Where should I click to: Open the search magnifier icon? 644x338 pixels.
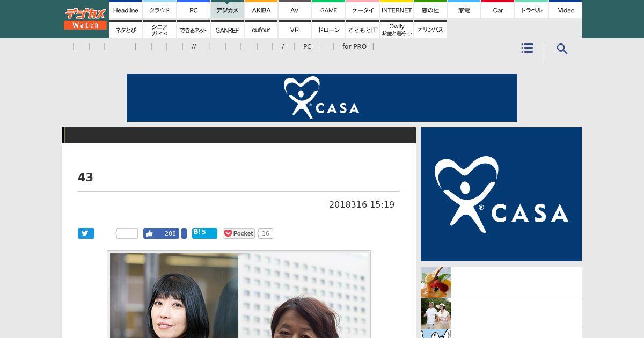562,49
